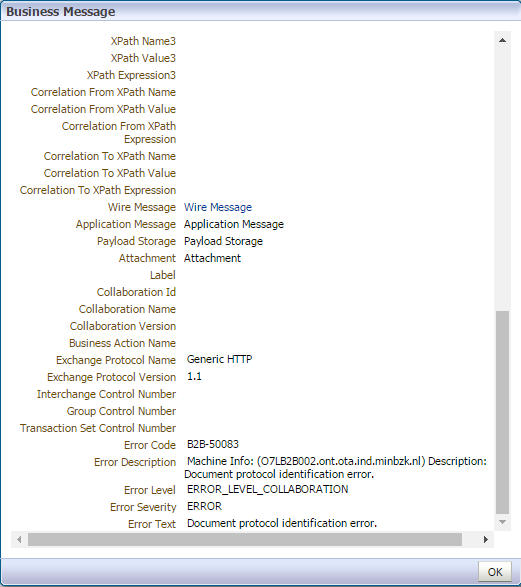The image size is (521, 587).
Task: Click the Error Text message value
Action: point(282,523)
